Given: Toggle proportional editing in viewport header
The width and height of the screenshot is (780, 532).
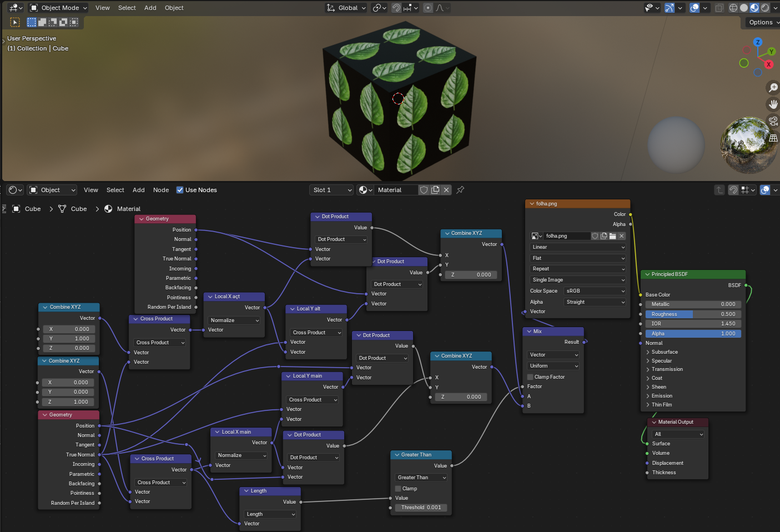Looking at the screenshot, I should click(428, 8).
